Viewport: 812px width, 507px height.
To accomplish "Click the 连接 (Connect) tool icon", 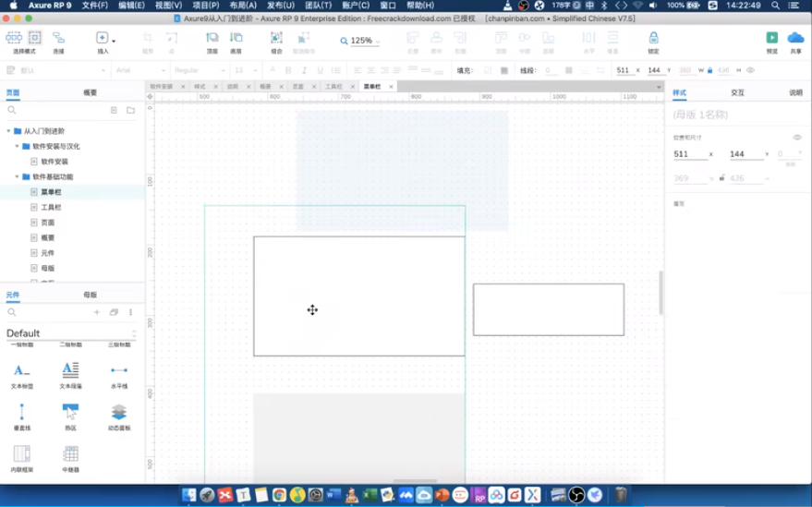I will tap(58, 38).
